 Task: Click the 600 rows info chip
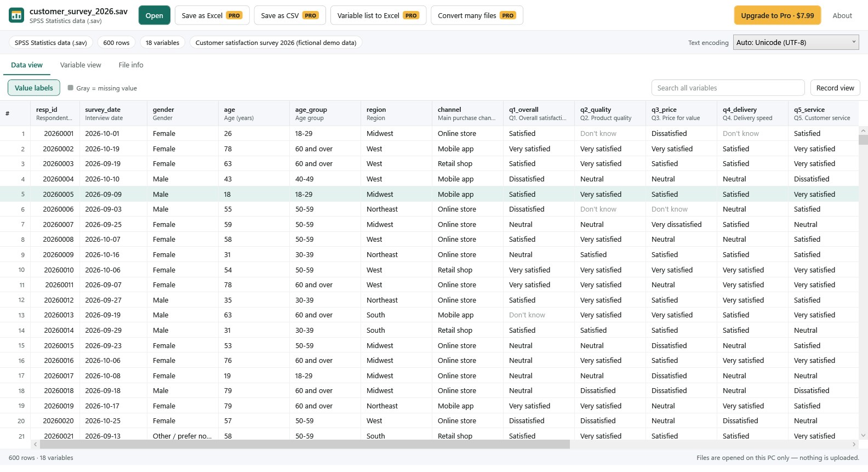coord(116,43)
